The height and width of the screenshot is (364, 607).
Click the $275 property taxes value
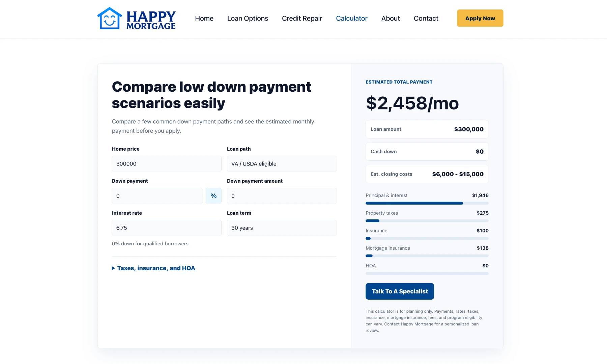483,213
